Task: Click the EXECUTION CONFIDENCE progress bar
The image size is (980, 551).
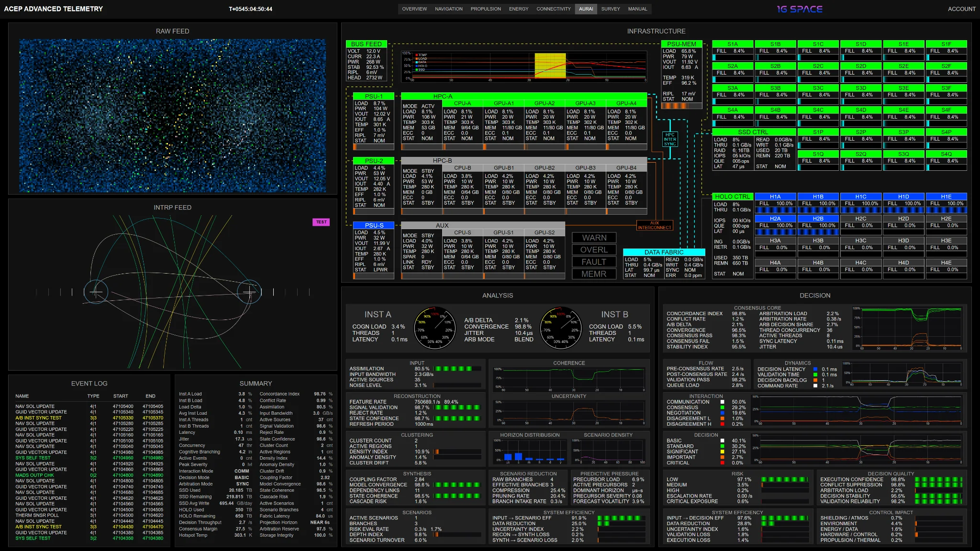Action: click(x=938, y=479)
